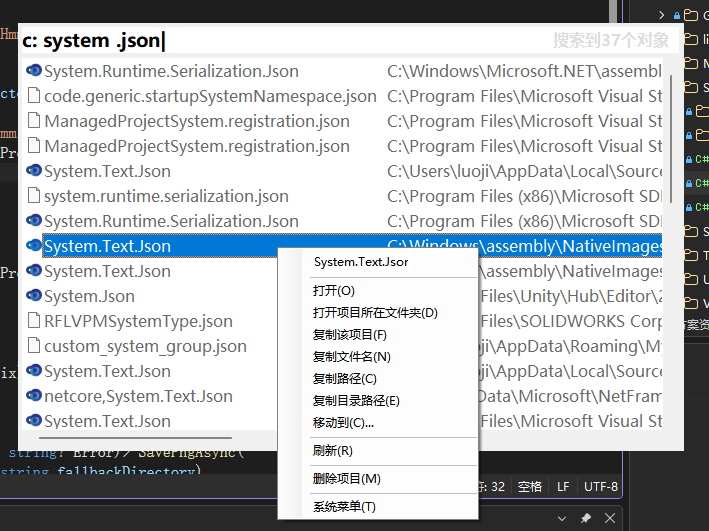Choose 刷新(R) from the context menu
Screen dimensions: 709x531
332,450
